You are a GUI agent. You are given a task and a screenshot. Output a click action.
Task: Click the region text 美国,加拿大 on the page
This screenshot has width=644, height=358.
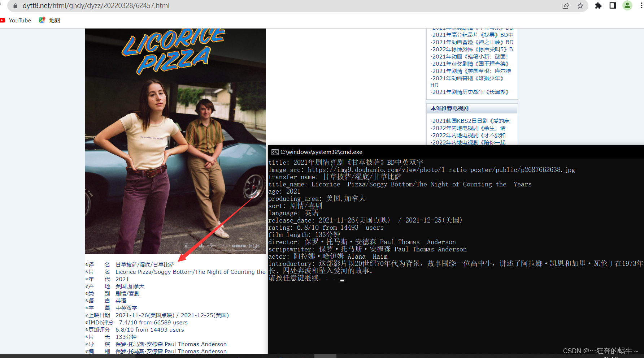[130, 286]
